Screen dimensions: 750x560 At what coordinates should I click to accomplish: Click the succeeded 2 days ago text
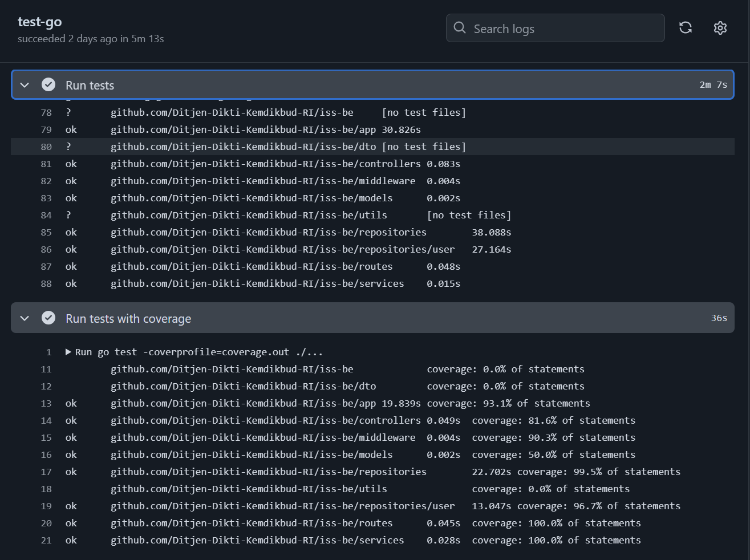click(x=91, y=39)
